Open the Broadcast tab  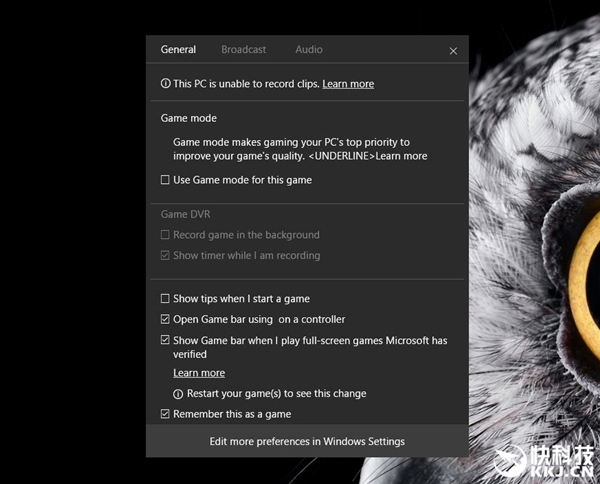[x=243, y=50]
